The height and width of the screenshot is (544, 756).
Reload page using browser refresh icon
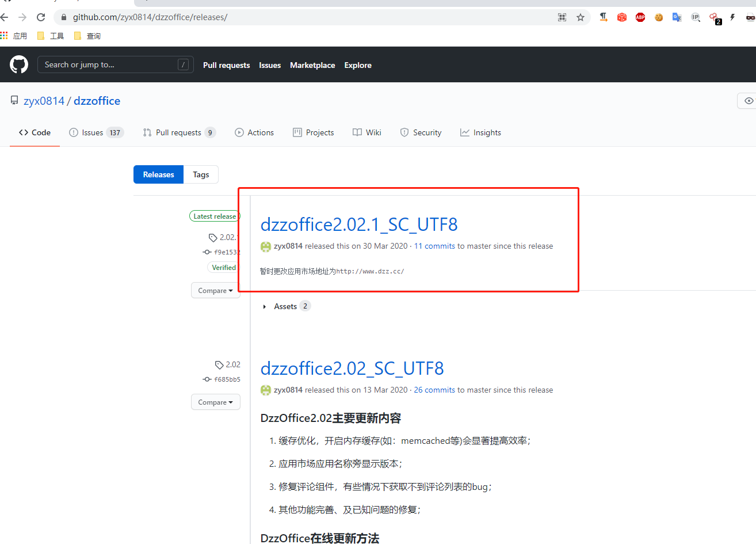pos(41,17)
